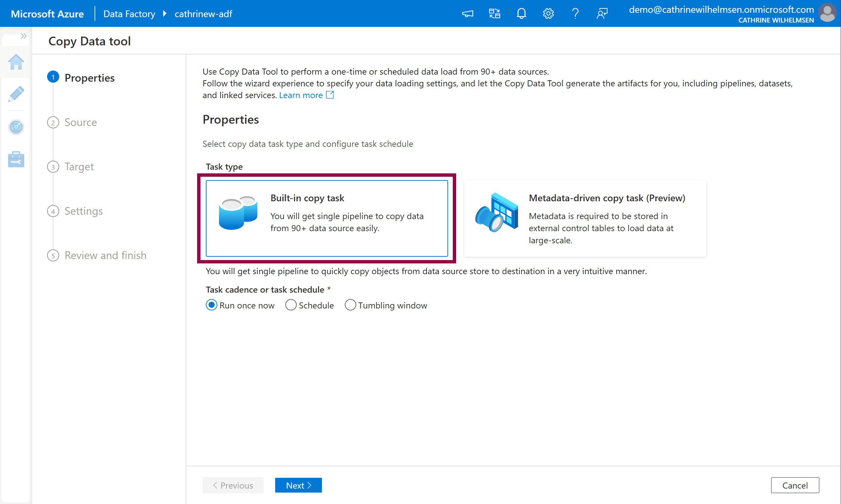
Task: Open the Learn more link
Action: (x=301, y=95)
